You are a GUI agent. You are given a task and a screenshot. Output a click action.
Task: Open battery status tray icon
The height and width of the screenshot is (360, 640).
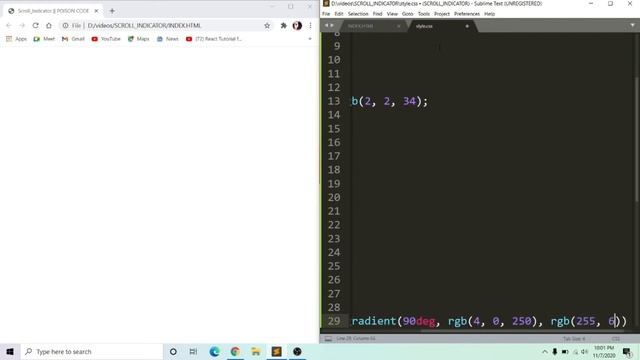click(565, 351)
